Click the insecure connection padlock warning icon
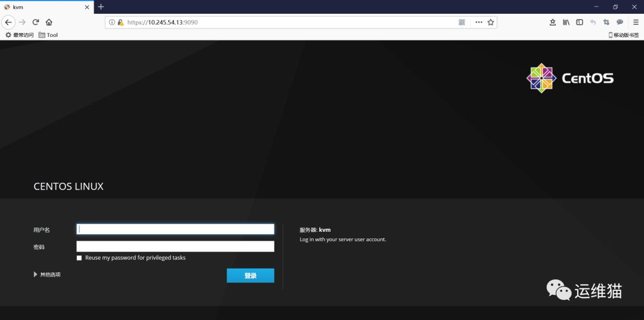644x320 pixels. (x=120, y=22)
